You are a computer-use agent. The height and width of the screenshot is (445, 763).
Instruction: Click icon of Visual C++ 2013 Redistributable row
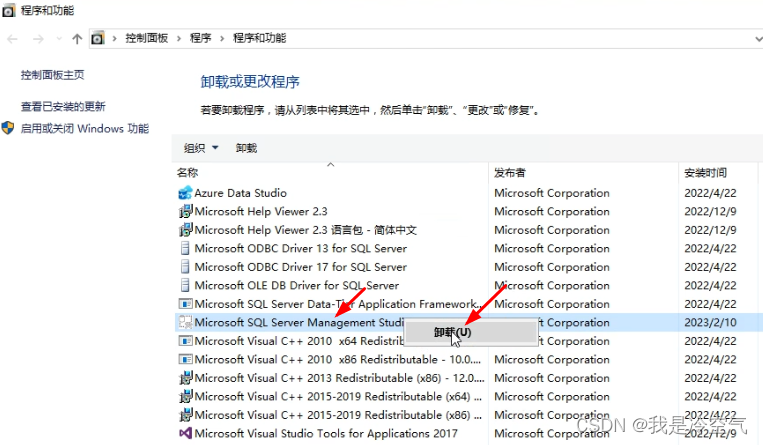pyautogui.click(x=185, y=378)
